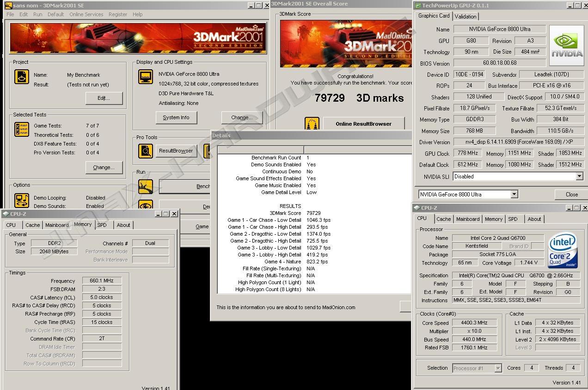Click the Core Voltage 1.744 V value

pyautogui.click(x=529, y=263)
